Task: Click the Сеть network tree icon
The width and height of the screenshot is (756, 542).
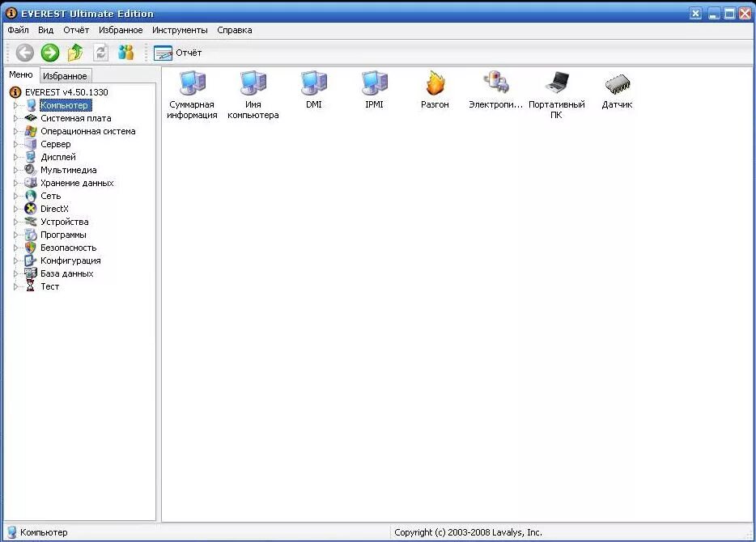Action: (x=31, y=196)
